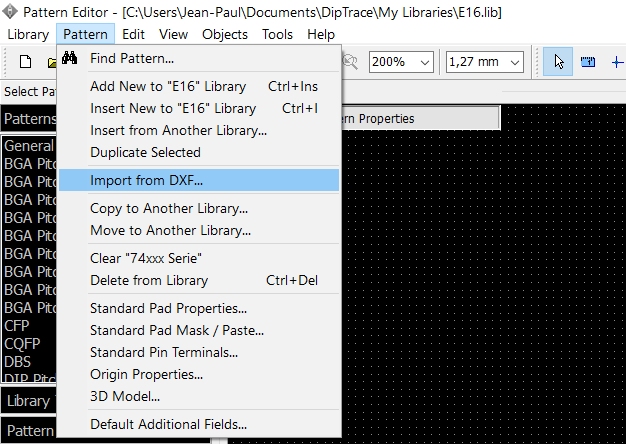Viewport: 626px width, 444px height.
Task: Choose Insert from Another Library...
Action: coord(199,131)
